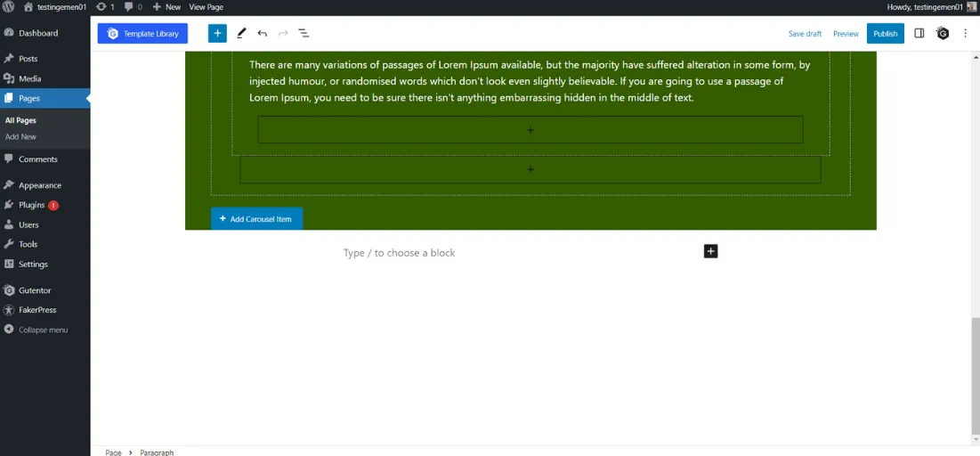Publish the page
The width and height of the screenshot is (980, 456).
885,34
